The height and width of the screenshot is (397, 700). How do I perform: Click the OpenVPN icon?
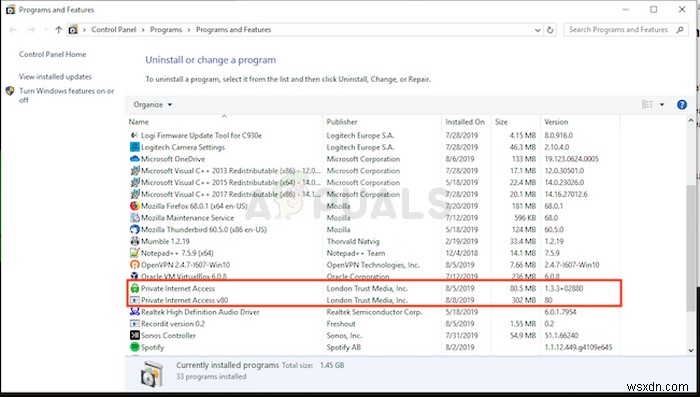point(134,265)
